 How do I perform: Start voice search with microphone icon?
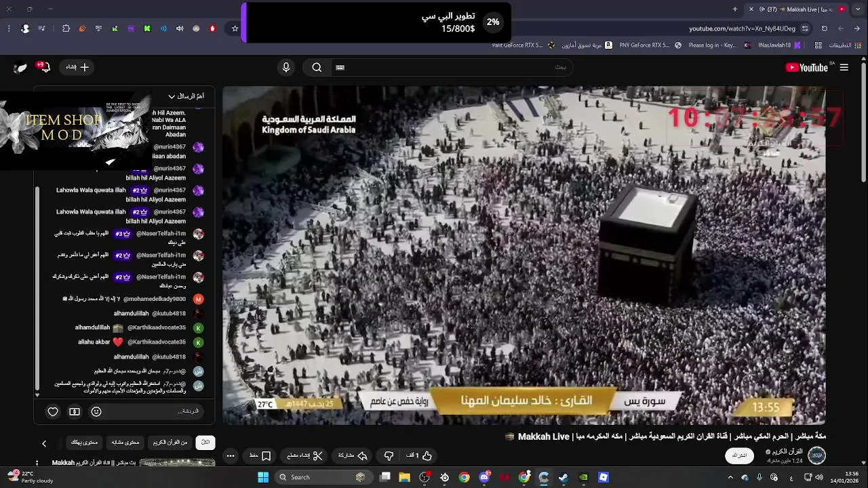[x=286, y=67]
